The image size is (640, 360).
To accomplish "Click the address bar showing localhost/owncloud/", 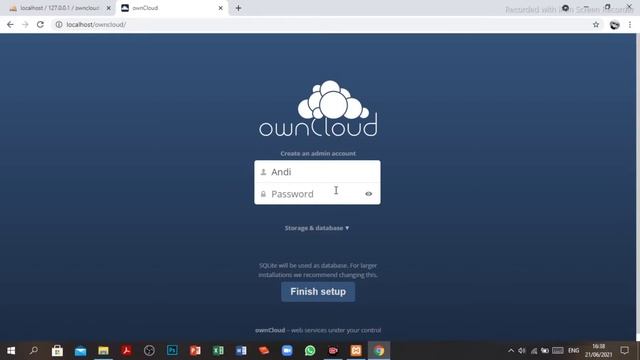I will (x=322, y=24).
